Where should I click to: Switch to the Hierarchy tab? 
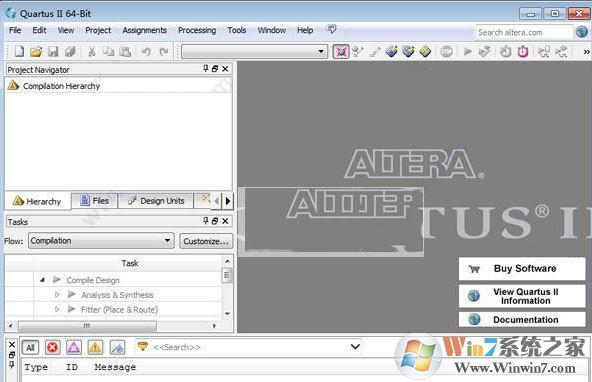pyautogui.click(x=37, y=201)
